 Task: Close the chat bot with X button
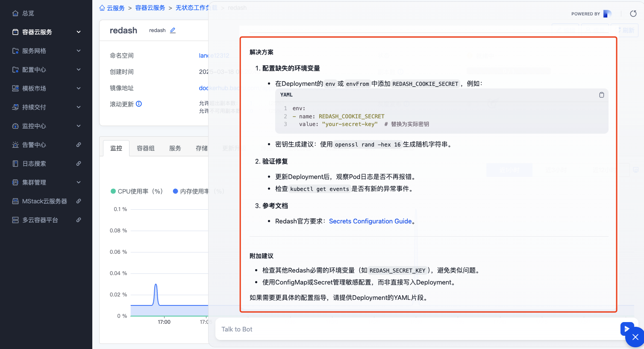click(635, 337)
